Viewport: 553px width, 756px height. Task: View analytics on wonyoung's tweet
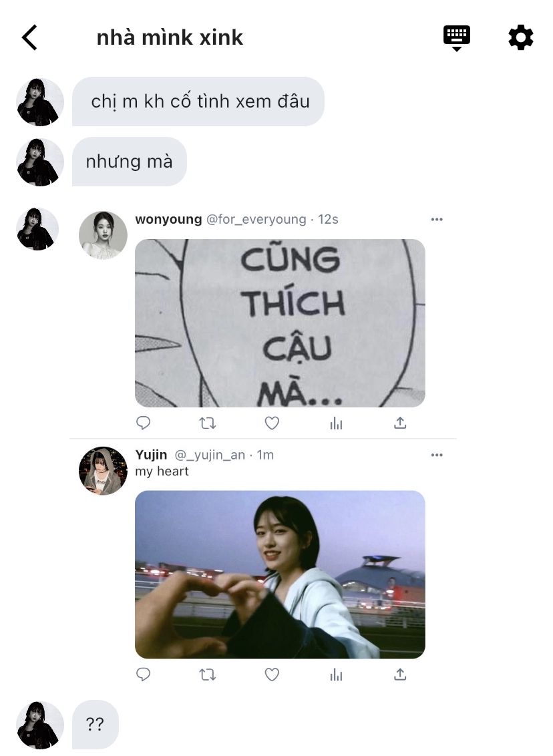(336, 423)
